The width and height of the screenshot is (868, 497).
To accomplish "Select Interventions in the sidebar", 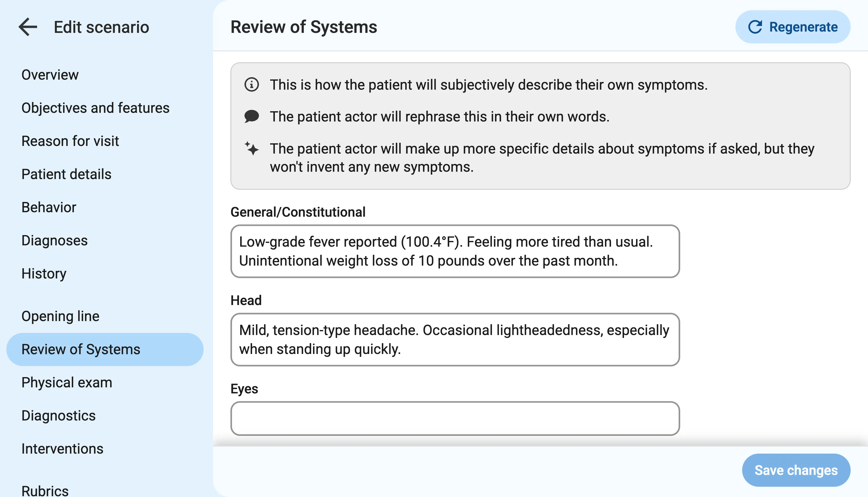I will (62, 449).
